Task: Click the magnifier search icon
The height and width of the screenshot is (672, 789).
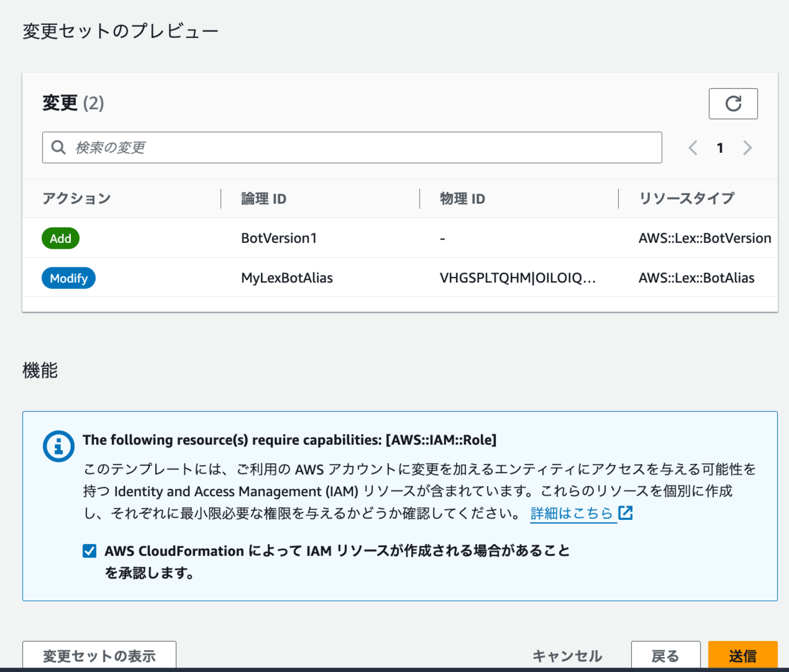Action: [x=58, y=147]
